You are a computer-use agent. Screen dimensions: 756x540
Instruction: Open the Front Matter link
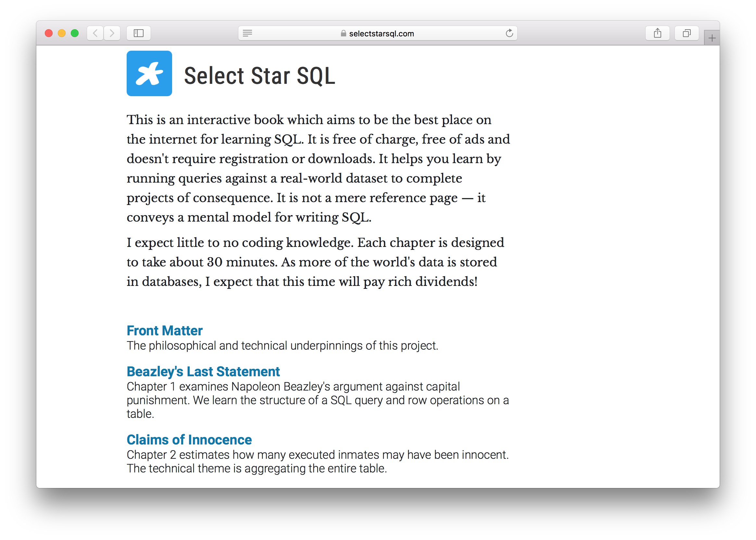pos(165,331)
